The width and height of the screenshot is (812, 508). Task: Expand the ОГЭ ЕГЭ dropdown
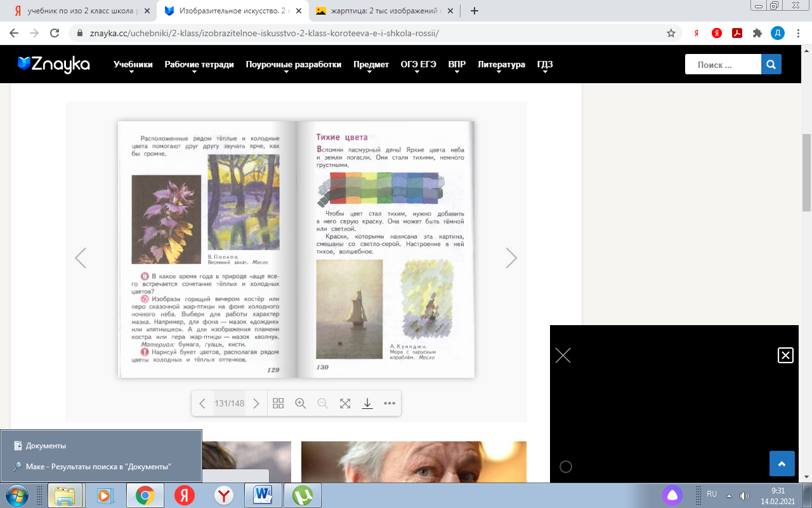point(418,65)
